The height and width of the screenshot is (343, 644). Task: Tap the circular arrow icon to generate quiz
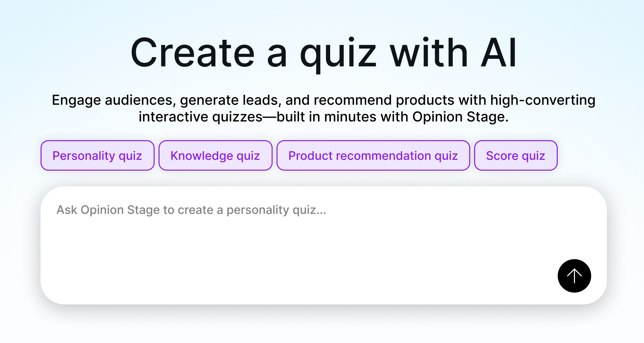(574, 276)
